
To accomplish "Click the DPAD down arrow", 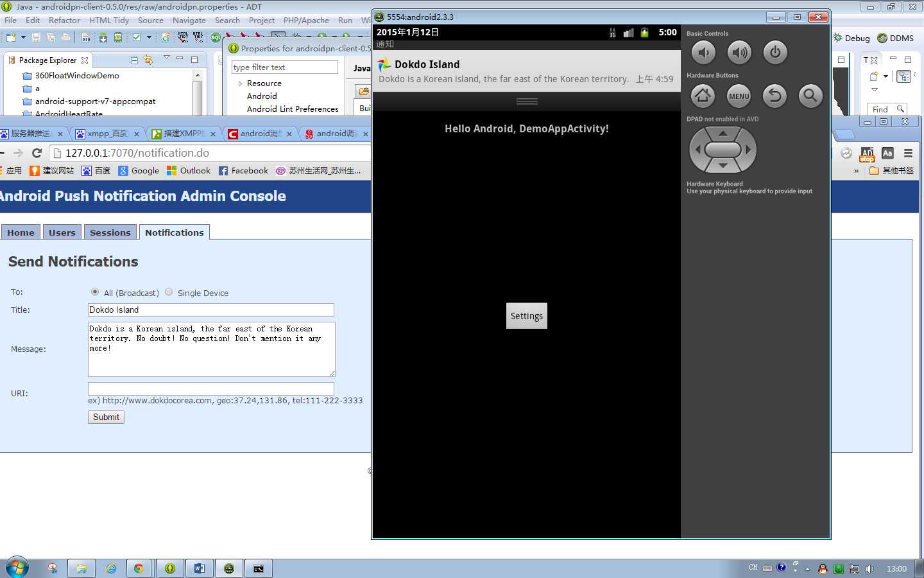I will click(x=723, y=166).
